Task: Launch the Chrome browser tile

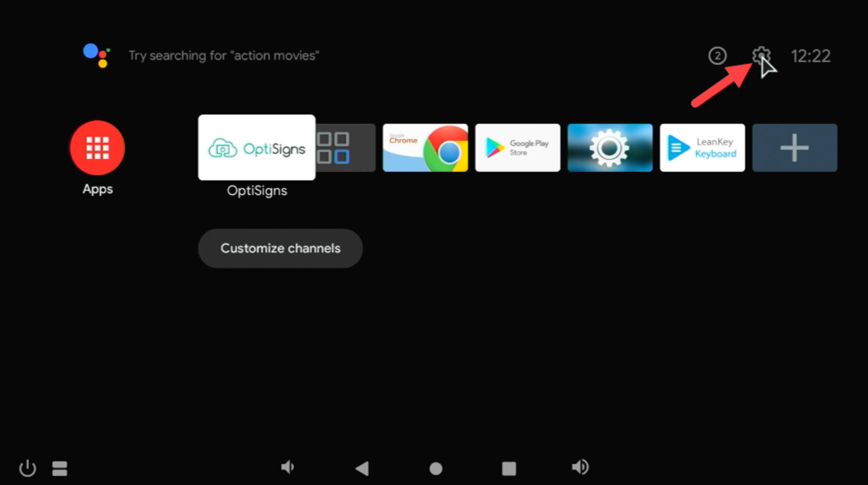Action: pyautogui.click(x=425, y=148)
